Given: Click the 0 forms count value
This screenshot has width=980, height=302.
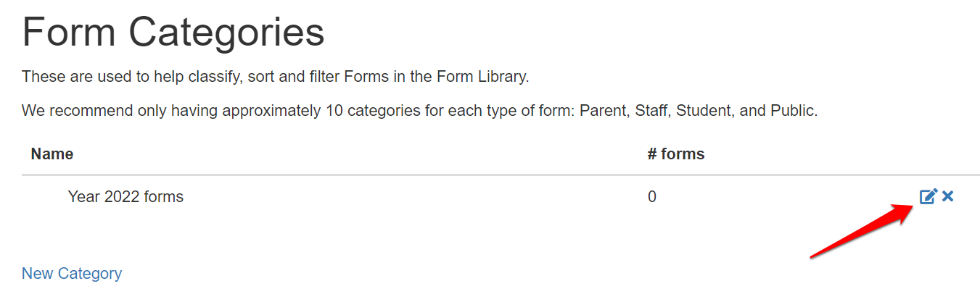Looking at the screenshot, I should point(652,196).
